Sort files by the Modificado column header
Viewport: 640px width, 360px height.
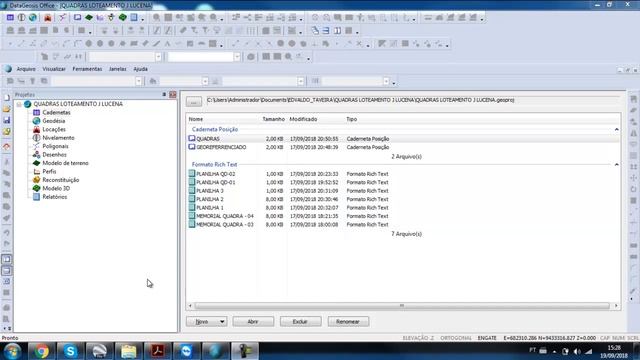coord(303,119)
